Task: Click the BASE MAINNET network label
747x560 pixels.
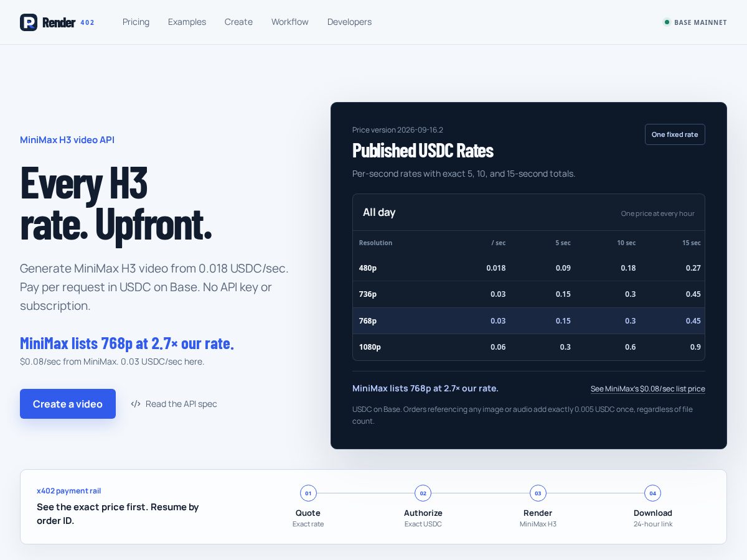Action: tap(700, 22)
